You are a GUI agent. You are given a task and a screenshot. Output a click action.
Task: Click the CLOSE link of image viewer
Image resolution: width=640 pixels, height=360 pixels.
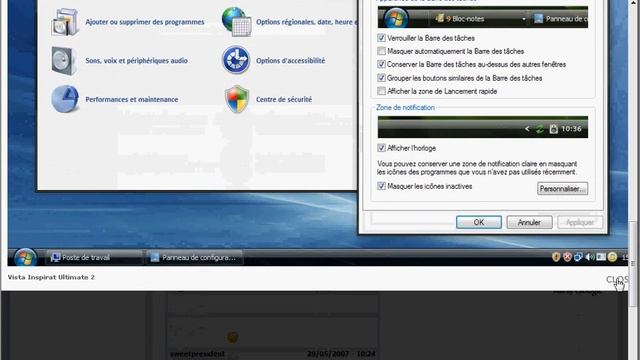(617, 280)
